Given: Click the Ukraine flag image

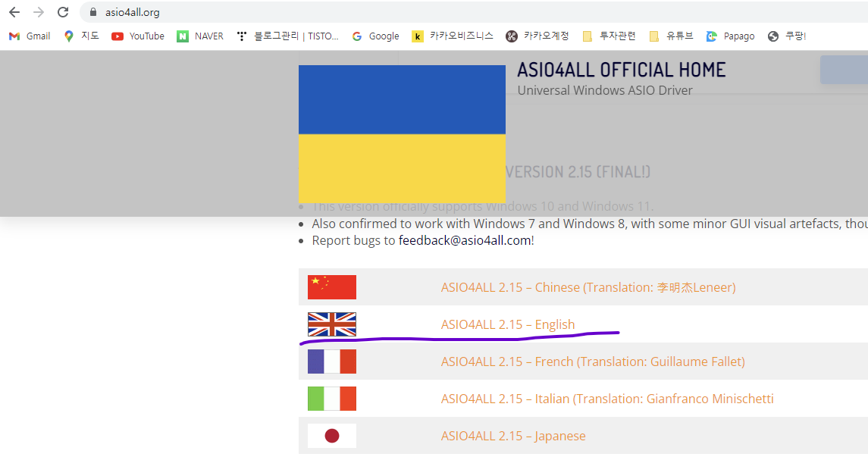Looking at the screenshot, I should tap(402, 134).
